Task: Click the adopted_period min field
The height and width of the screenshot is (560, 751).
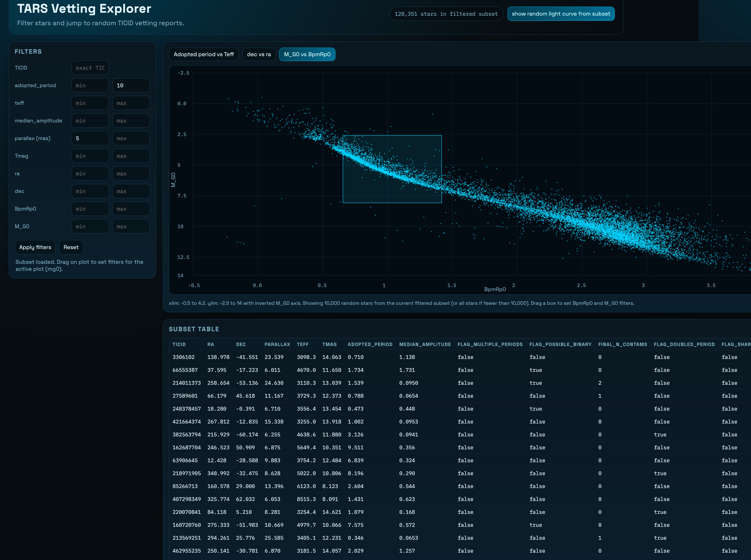Action: (x=90, y=85)
